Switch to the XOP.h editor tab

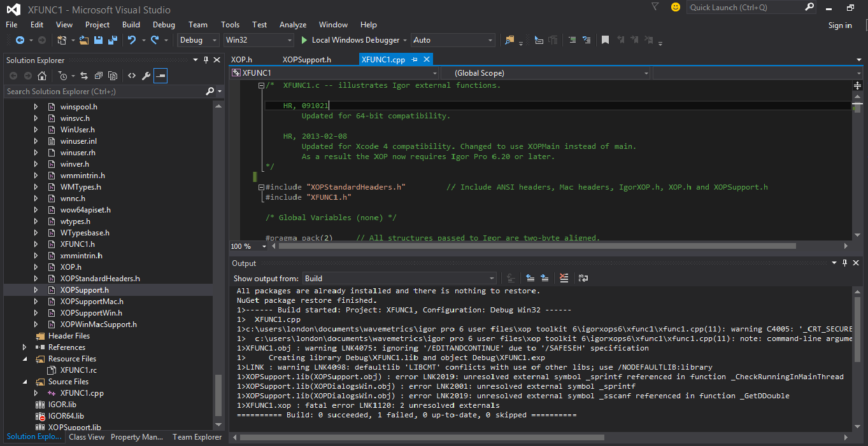point(241,60)
